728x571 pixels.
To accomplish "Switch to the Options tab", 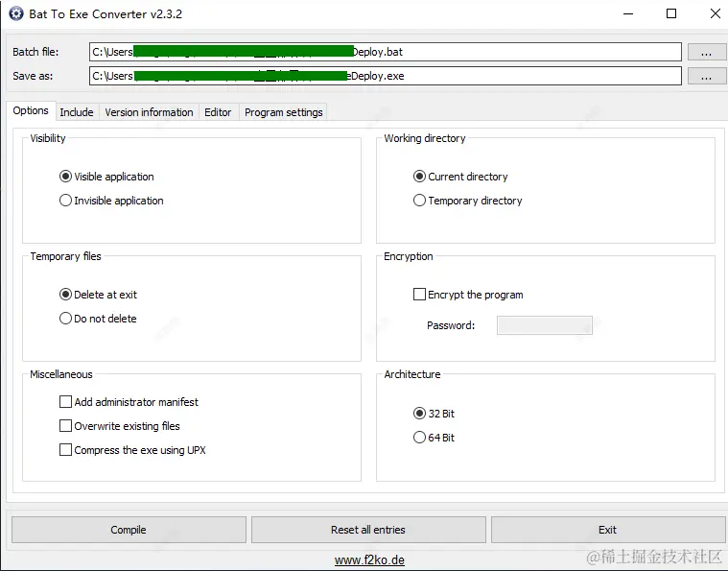I will (x=31, y=111).
